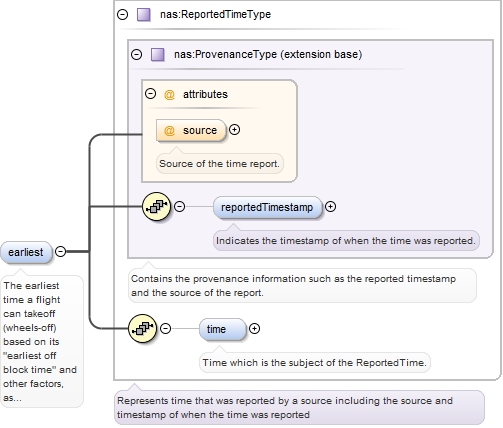This screenshot has width=503, height=428.
Task: Select the sequence compositor icon beside reportedTimestamp
Action: click(156, 207)
